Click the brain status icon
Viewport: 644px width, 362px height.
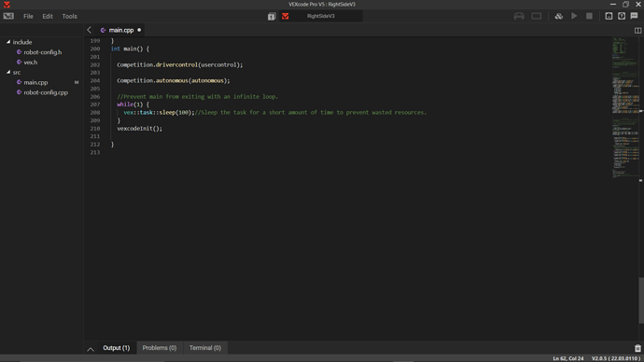pyautogui.click(x=537, y=16)
